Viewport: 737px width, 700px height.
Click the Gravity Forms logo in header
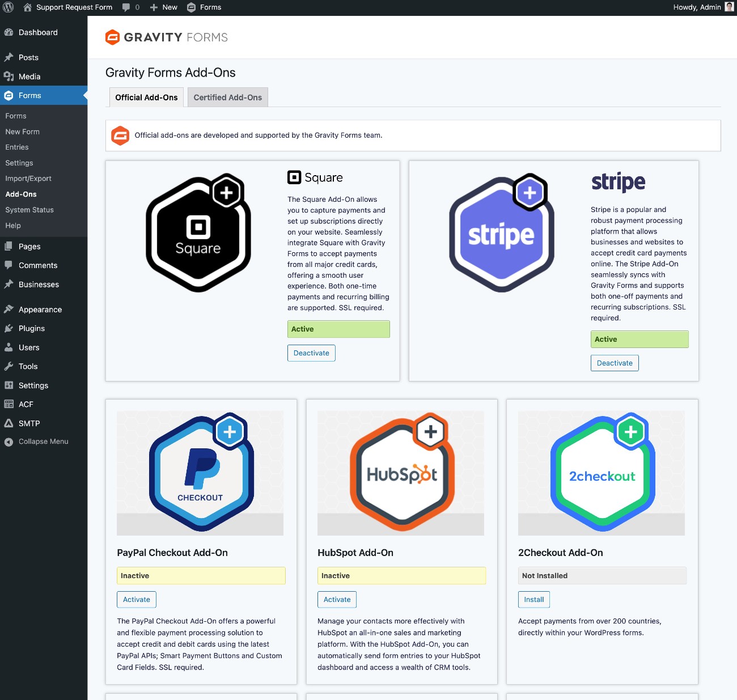(167, 37)
